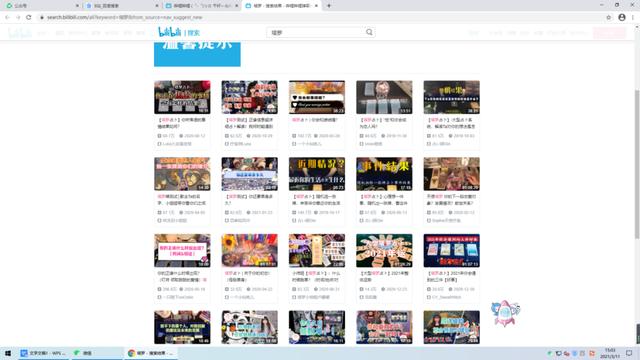Open Windows Start menu
The height and width of the screenshot is (360, 640).
click(x=8, y=353)
